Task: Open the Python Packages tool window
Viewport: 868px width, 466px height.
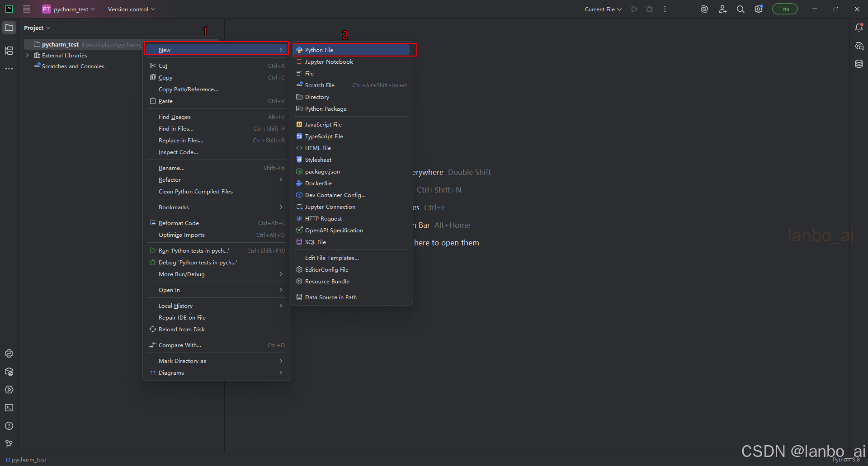Action: point(9,372)
